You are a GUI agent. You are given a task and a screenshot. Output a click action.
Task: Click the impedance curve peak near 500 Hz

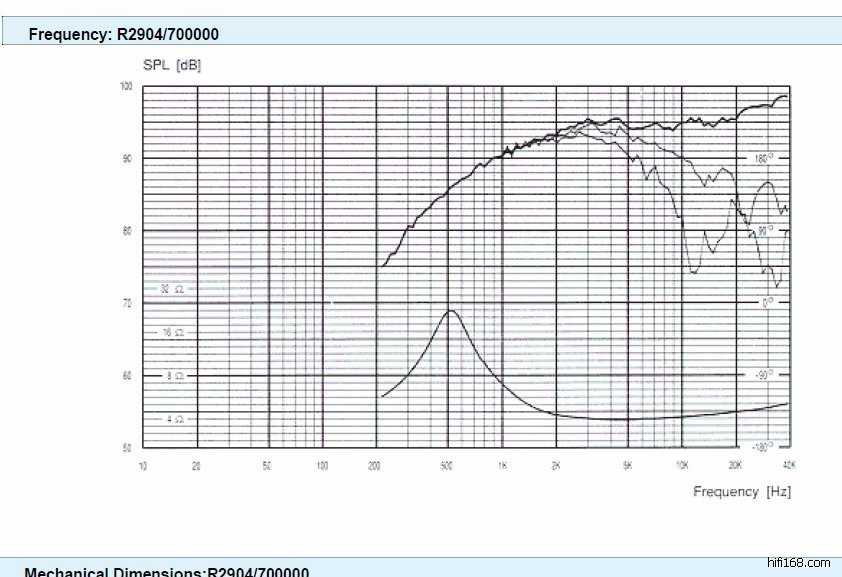[x=451, y=311]
